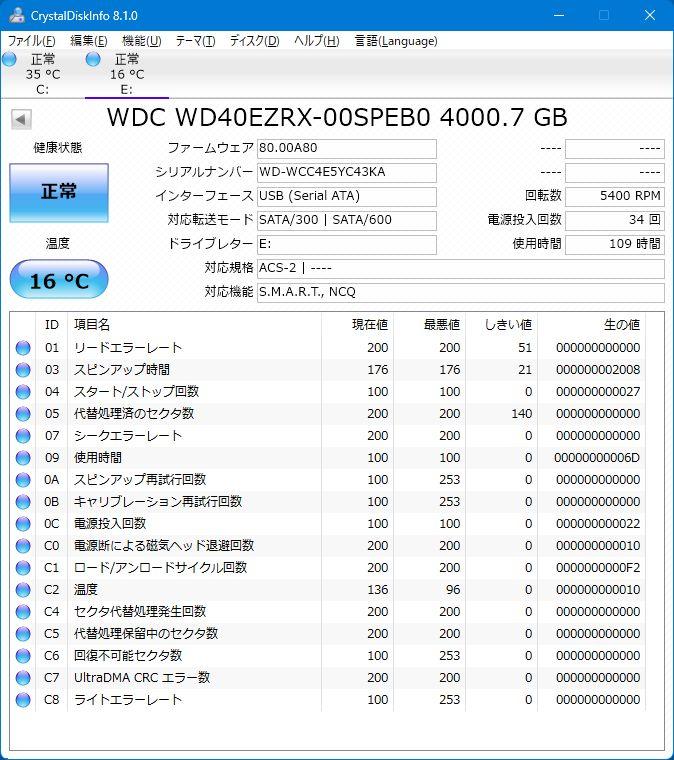
Task: Click the status icon for スタート/ストップ回数
Action: coord(23,392)
